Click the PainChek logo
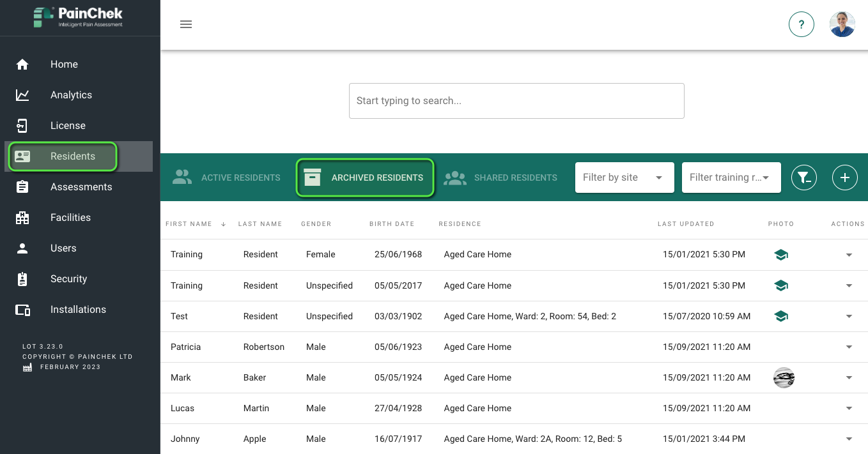This screenshot has height=454, width=868. [78, 17]
